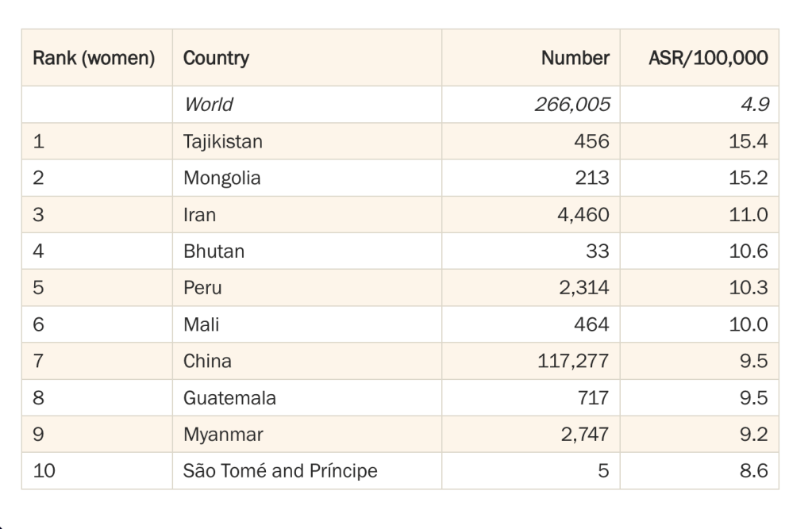Viewport: 812px width, 529px height.
Task: Select Peru's ASR value 10.3
Action: click(749, 288)
